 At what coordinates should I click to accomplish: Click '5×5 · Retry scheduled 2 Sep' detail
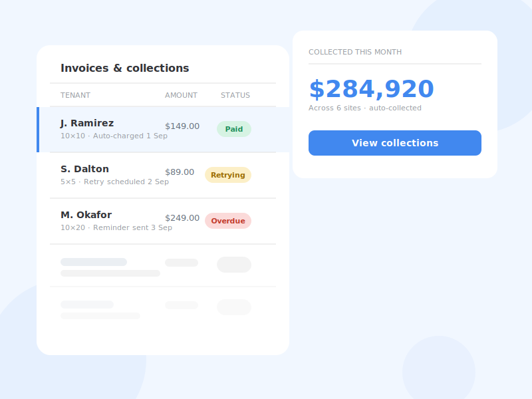114,182
